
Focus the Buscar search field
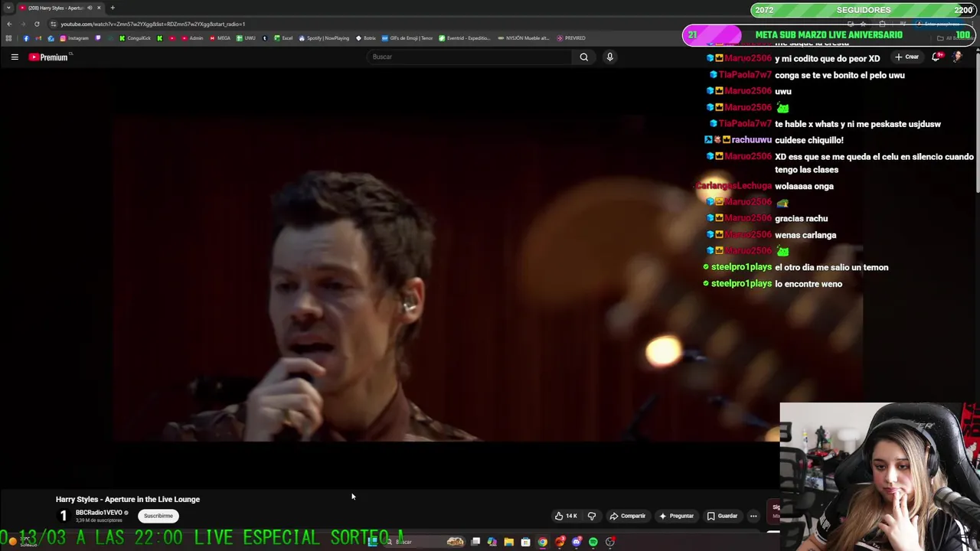(x=469, y=57)
